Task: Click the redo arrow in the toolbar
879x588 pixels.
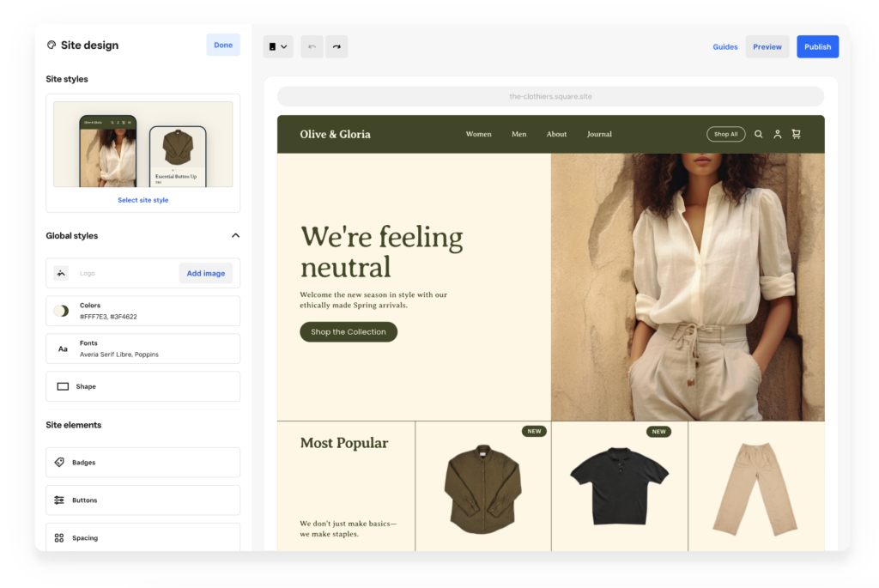Action: point(336,46)
